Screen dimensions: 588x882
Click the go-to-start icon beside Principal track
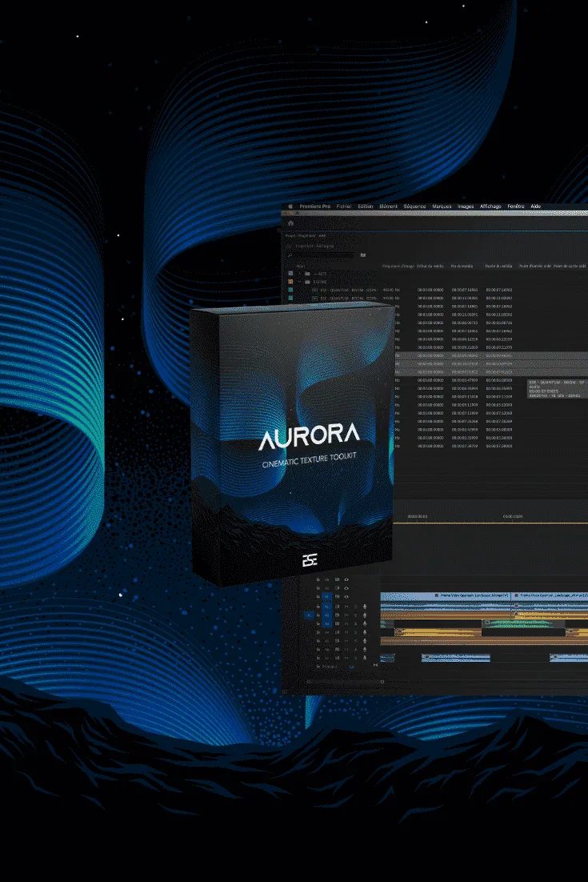(375, 665)
